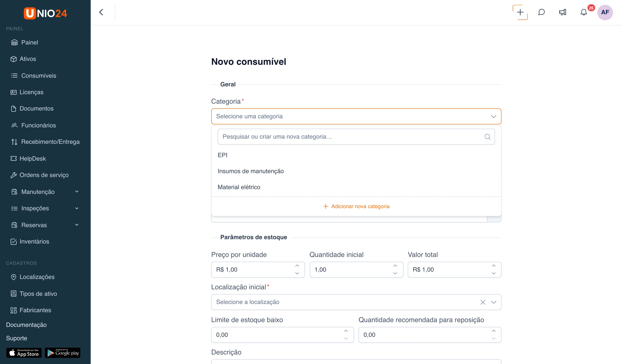Open notifications bell with 26 badge

click(x=584, y=12)
